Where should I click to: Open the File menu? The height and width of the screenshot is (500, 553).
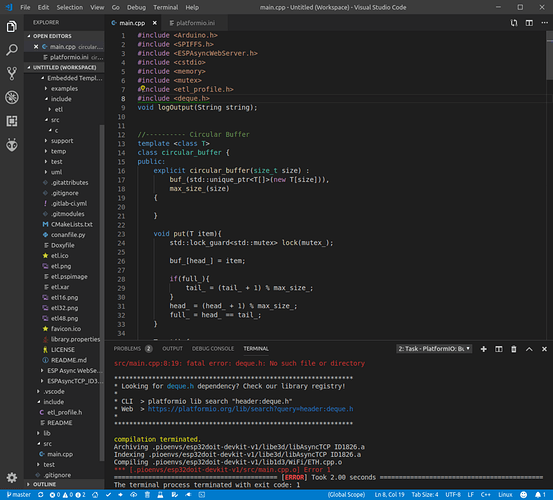tap(25, 7)
